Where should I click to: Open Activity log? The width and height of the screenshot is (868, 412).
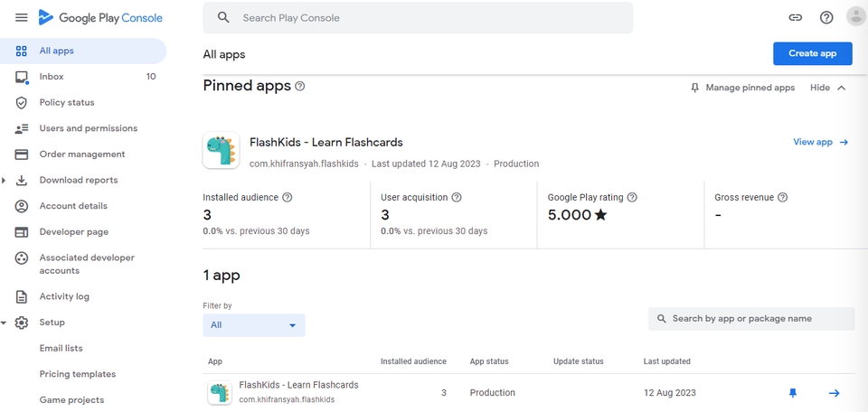83,297
